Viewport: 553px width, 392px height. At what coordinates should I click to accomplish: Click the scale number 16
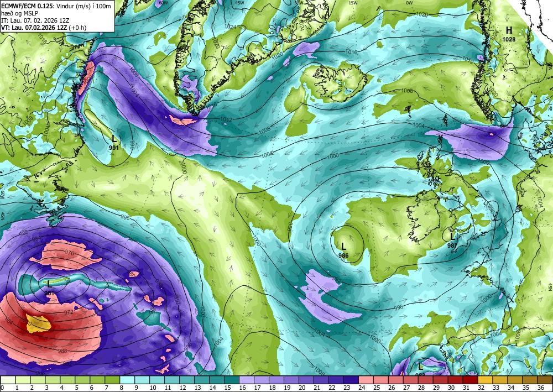click(x=242, y=388)
